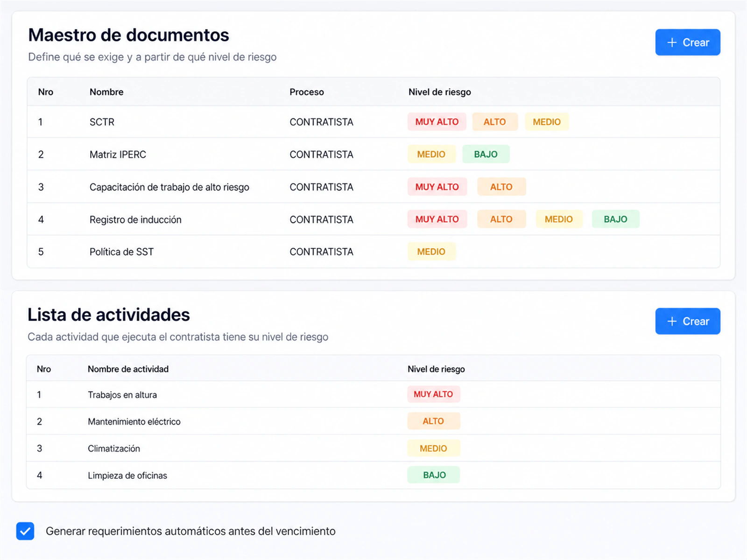The width and height of the screenshot is (747, 560).
Task: Select MEDIO tag in Matriz IPERC row
Action: pos(431,154)
